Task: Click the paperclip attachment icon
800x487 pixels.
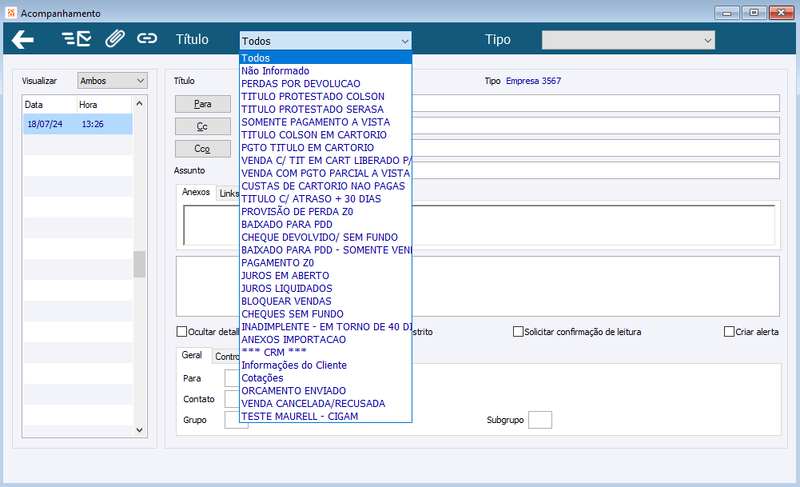Action: click(x=115, y=39)
